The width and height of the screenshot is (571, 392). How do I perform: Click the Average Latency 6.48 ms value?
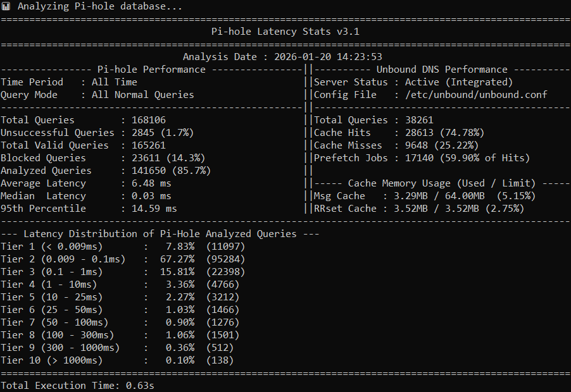(x=151, y=183)
